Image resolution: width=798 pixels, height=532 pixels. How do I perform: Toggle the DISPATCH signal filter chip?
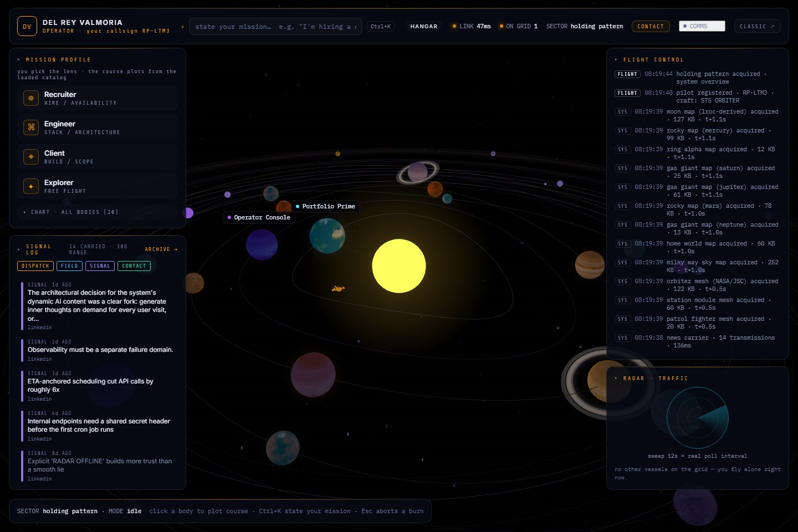[x=35, y=266]
